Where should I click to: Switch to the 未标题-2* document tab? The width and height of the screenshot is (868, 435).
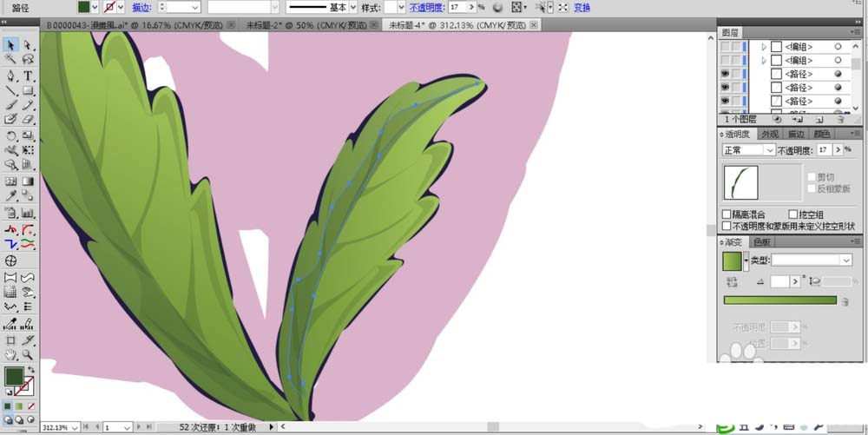click(306, 25)
